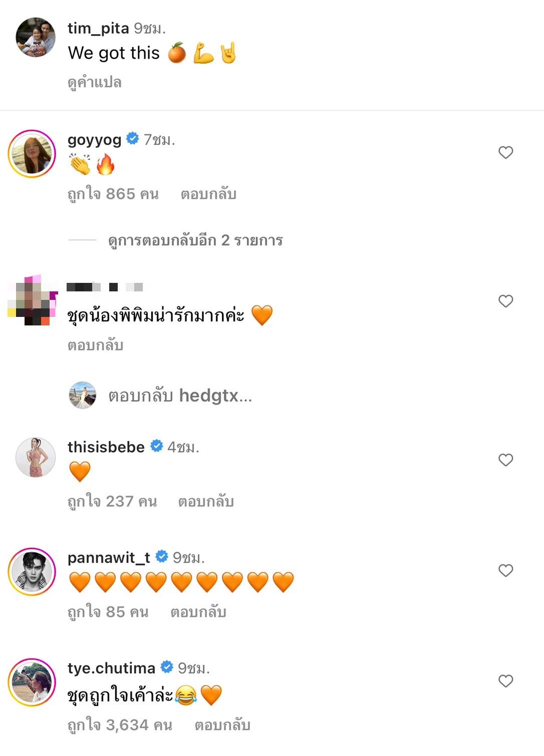The height and width of the screenshot is (756, 544).
Task: Heart tye.chutima's comment
Action: point(505,681)
